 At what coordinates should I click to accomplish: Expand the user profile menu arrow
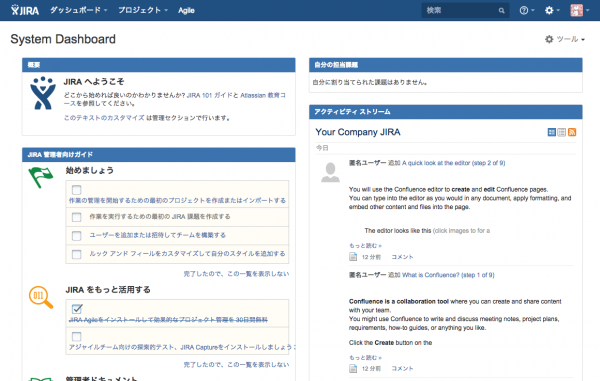(587, 11)
